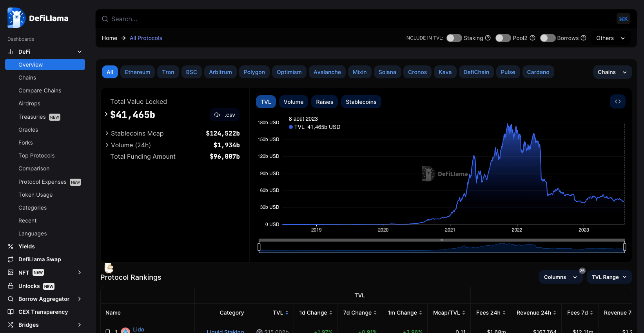Click the Bridges shuffle icon

11,325
